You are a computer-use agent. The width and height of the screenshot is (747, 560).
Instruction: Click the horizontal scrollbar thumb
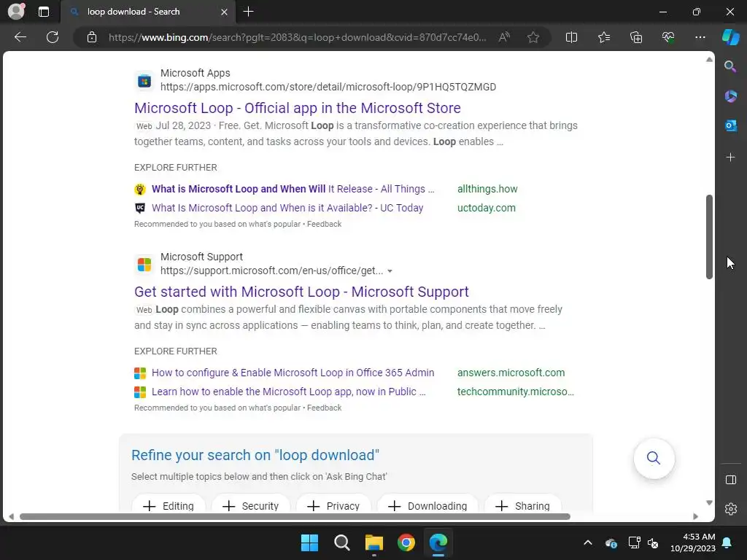[x=295, y=517]
